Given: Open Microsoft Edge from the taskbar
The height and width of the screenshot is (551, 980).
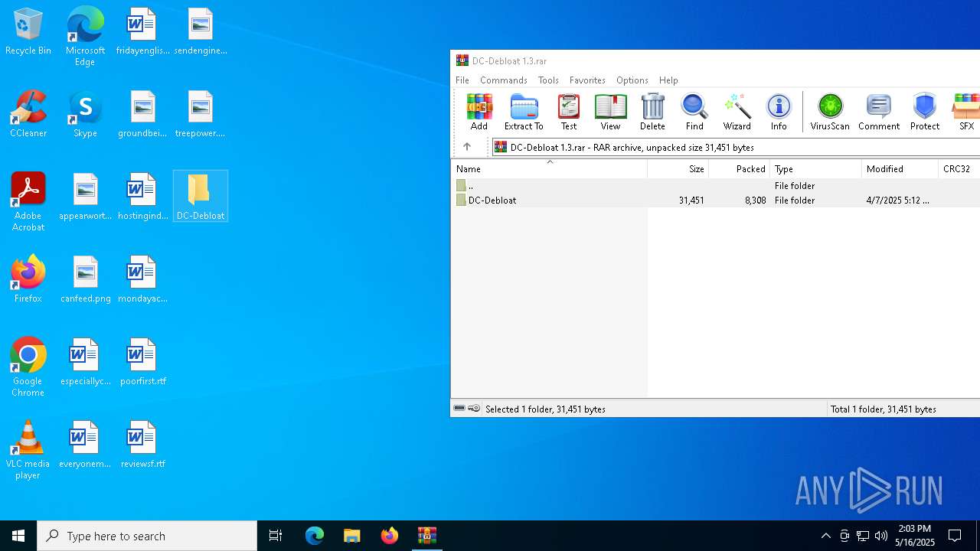Looking at the screenshot, I should (315, 536).
